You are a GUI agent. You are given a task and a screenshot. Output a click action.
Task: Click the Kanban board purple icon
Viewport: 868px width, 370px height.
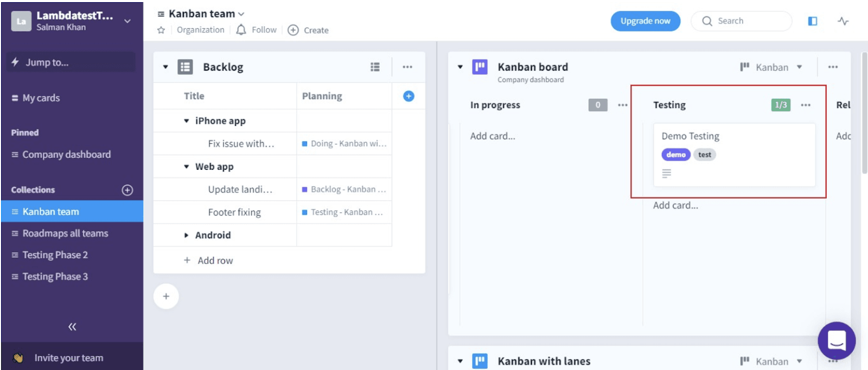(x=480, y=67)
